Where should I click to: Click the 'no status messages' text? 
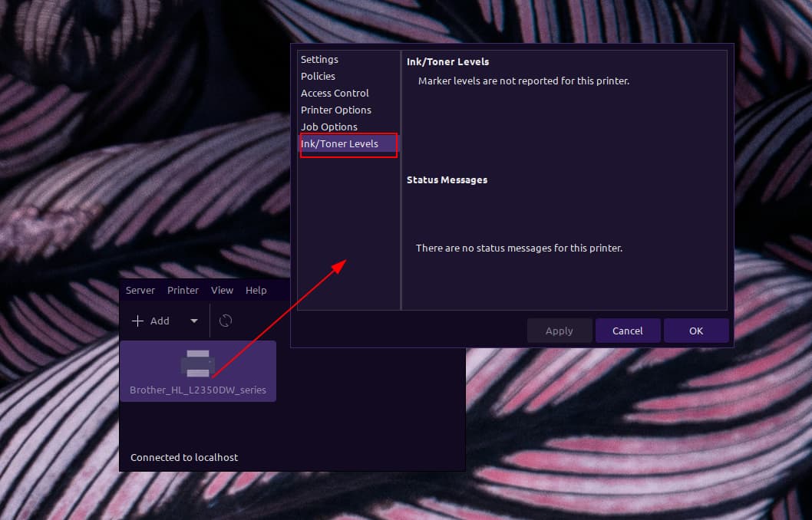click(x=519, y=248)
